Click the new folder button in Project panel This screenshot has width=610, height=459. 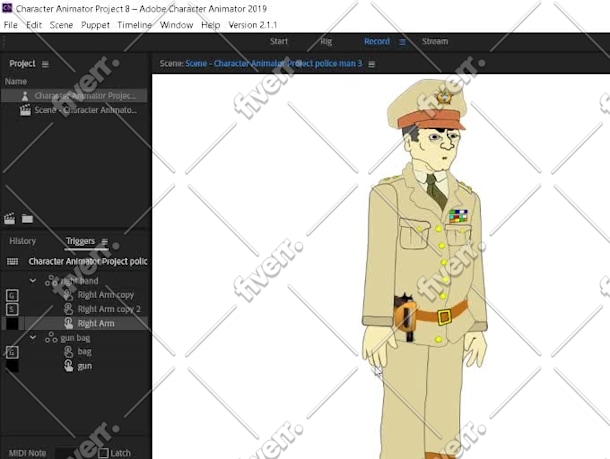(27, 219)
